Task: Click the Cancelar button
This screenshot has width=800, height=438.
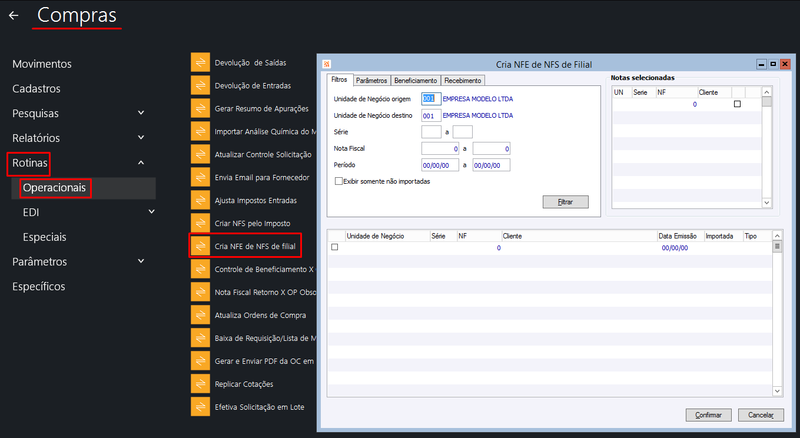Action: [761, 415]
